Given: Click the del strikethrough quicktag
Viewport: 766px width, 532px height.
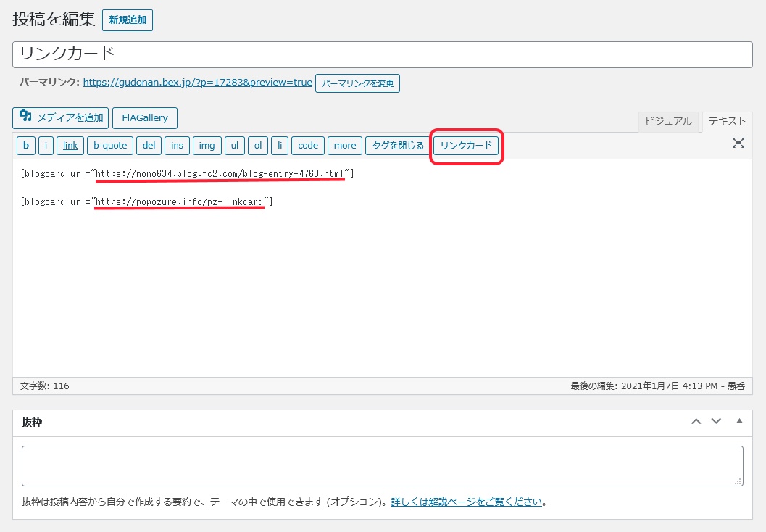Looking at the screenshot, I should (149, 146).
